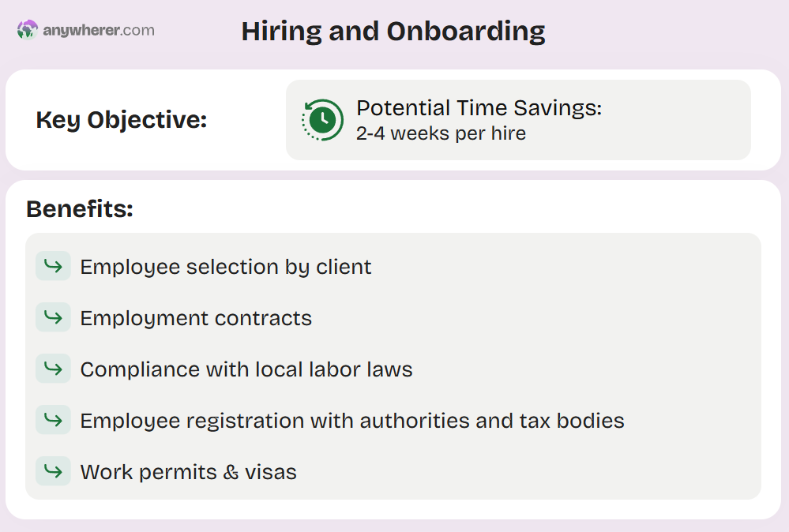Screen dimensions: 789x532
Task: Click arrow icon beside Employee selection by client
Action: coord(54,265)
